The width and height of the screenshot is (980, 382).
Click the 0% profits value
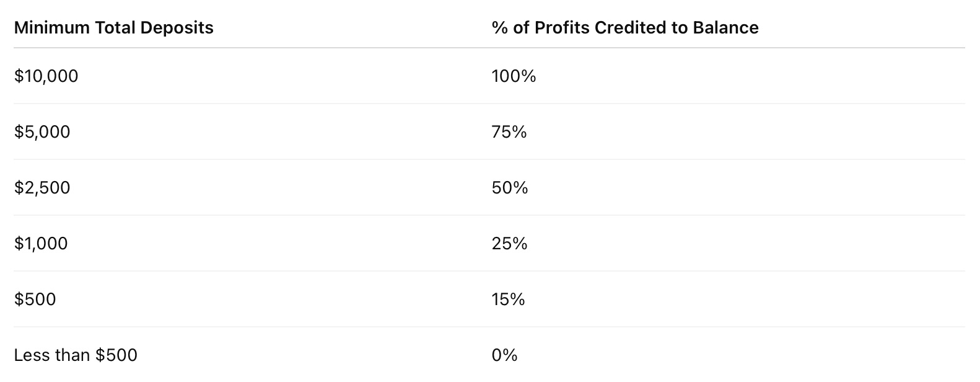coord(504,355)
